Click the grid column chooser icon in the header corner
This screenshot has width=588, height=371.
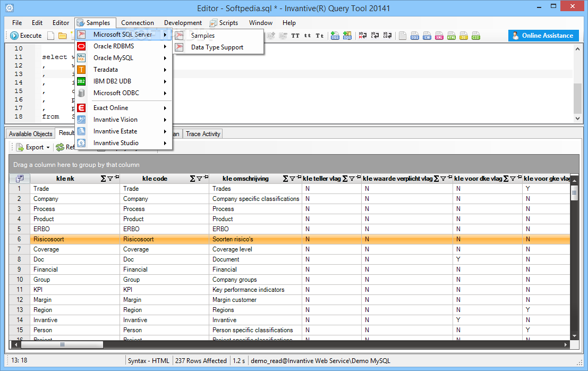[x=20, y=179]
